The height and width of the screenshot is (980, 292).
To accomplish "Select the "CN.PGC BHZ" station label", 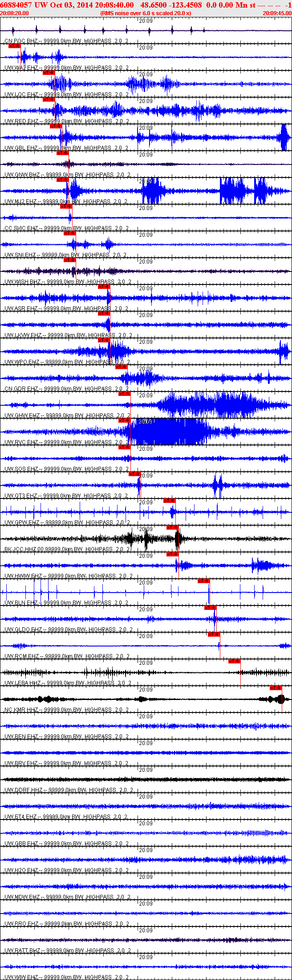I will (21, 41).
